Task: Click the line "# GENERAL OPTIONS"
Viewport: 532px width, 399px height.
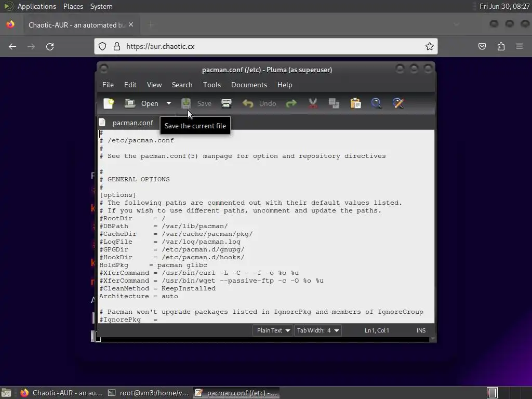Action: tap(135, 179)
